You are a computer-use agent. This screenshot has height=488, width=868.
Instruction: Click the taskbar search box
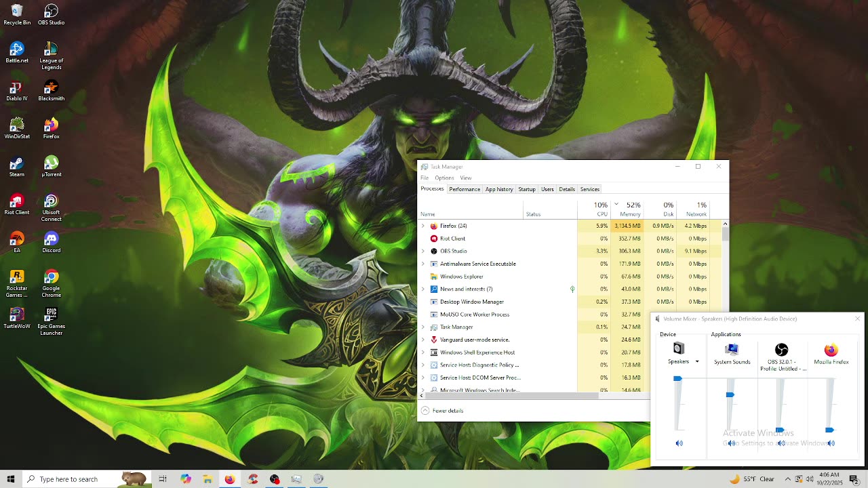[85, 479]
